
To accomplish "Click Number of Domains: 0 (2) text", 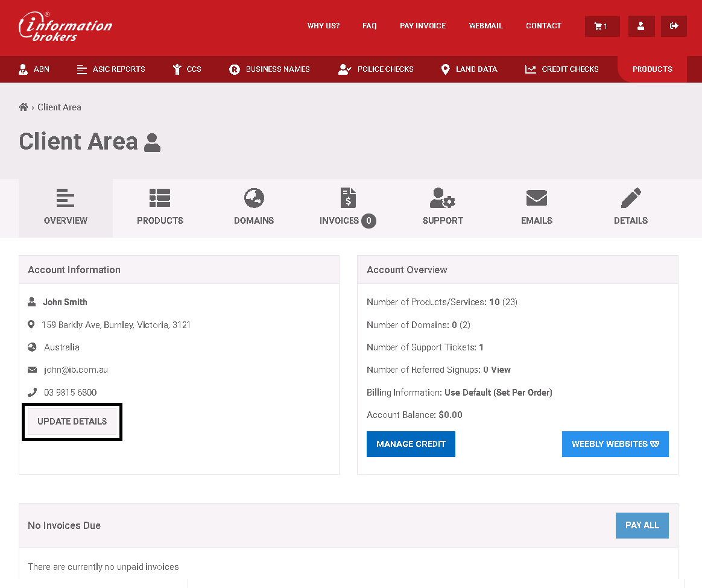I will pos(418,325).
